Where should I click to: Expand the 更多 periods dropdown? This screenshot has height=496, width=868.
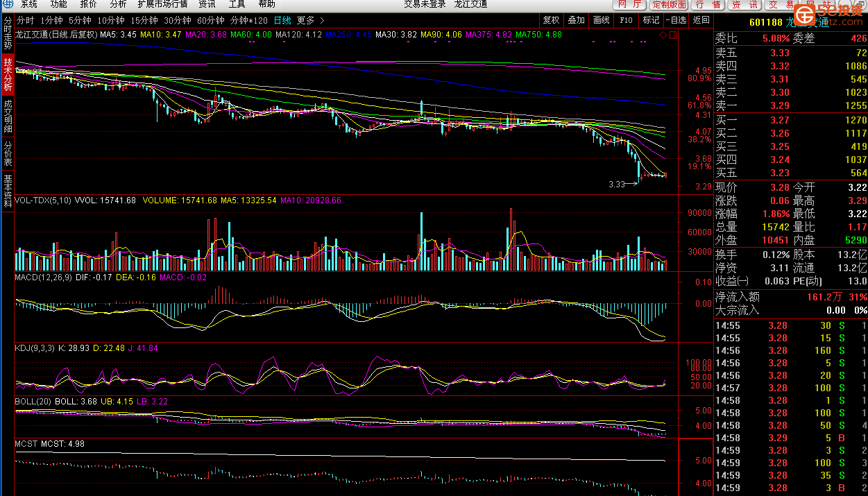pyautogui.click(x=310, y=21)
